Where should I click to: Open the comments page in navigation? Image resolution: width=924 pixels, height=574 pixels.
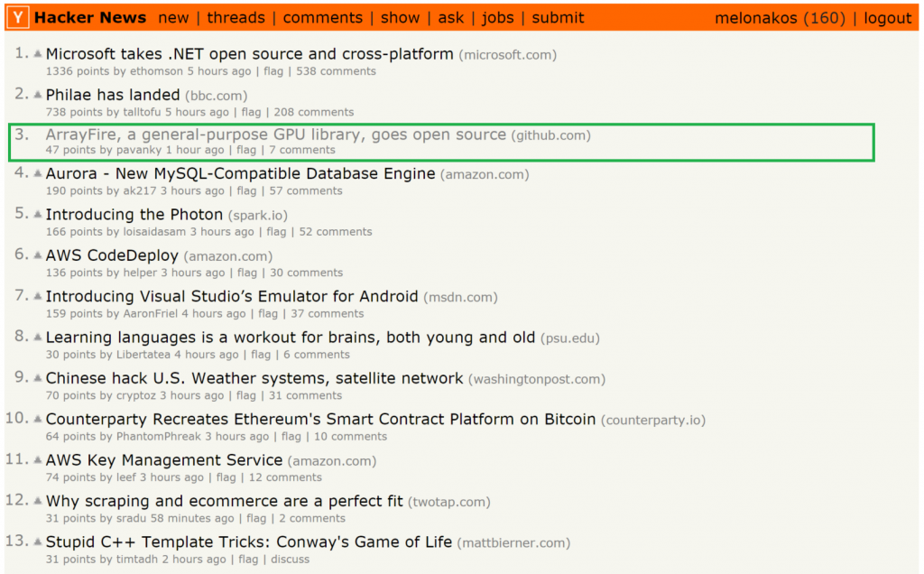(322, 18)
